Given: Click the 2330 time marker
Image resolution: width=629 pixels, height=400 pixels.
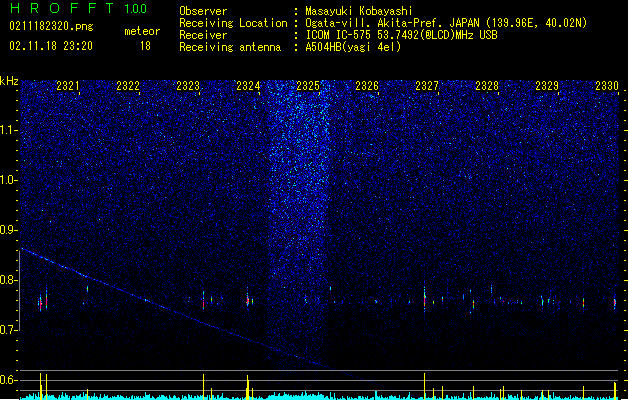Looking at the screenshot, I should (x=607, y=86).
